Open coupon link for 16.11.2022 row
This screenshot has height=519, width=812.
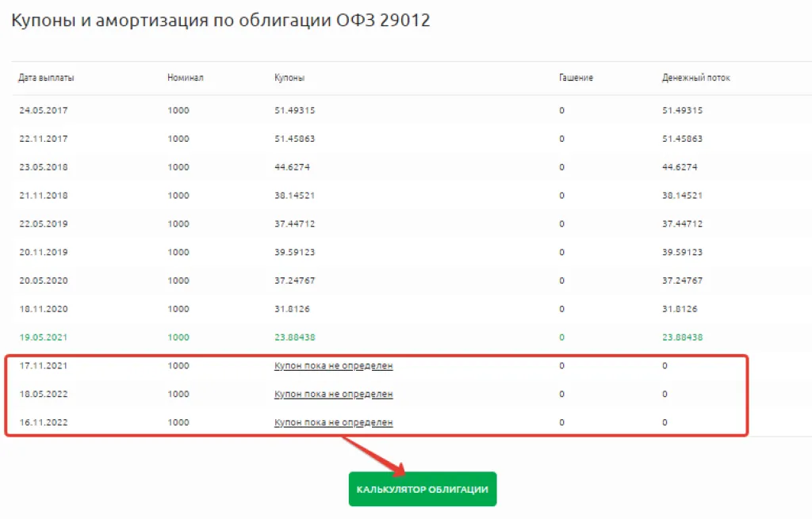[x=333, y=422]
